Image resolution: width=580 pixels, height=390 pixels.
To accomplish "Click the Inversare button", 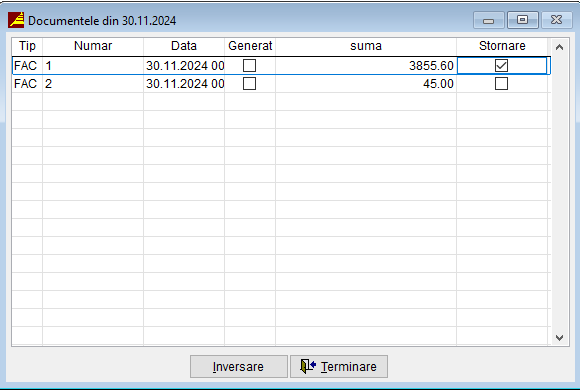I will [x=239, y=366].
